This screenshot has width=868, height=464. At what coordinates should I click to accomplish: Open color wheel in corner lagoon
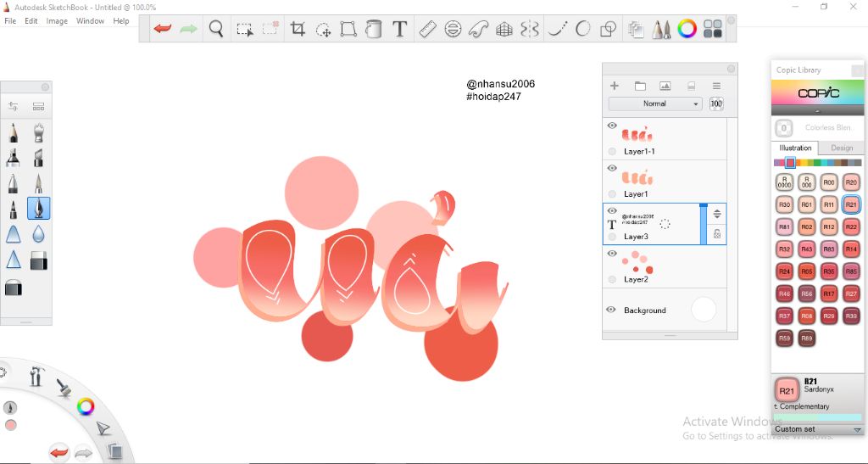tap(86, 407)
